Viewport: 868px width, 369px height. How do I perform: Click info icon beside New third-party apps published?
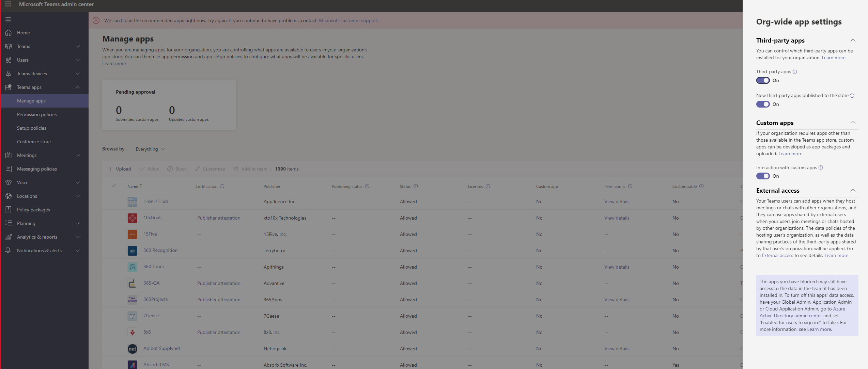click(x=852, y=96)
